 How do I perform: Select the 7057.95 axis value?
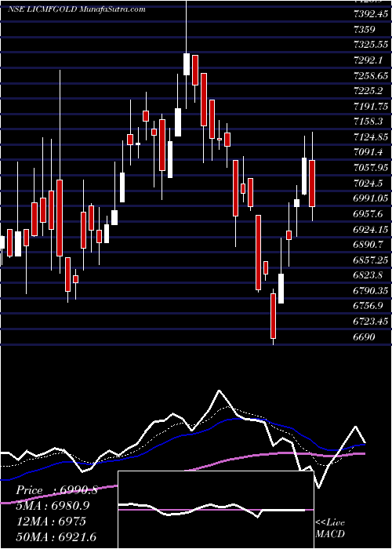tap(371, 168)
